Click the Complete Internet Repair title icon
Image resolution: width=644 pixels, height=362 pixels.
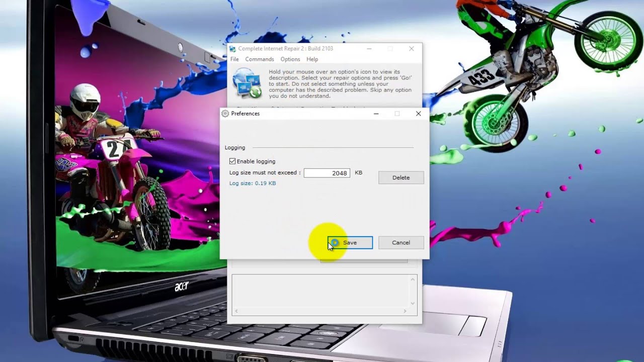click(x=232, y=49)
